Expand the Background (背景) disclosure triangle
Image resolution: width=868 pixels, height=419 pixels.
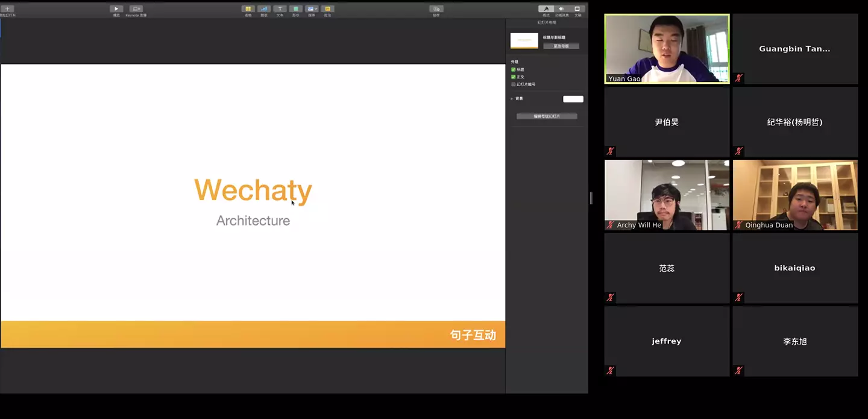tap(512, 99)
